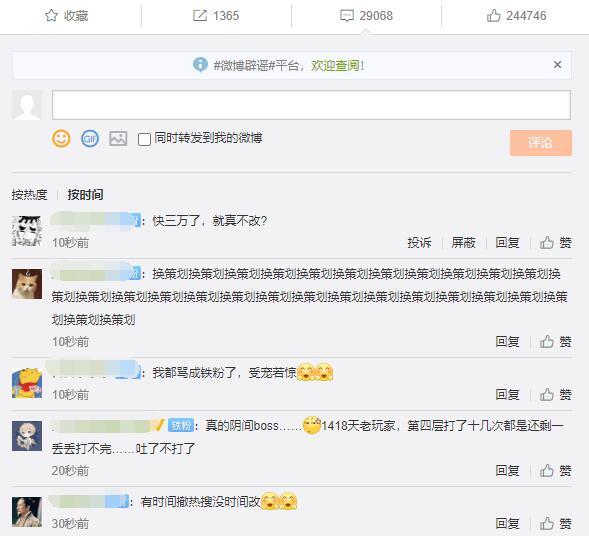Viewport: 589px width, 536px height.
Task: Open the emoji smiley picker
Action: (x=61, y=139)
